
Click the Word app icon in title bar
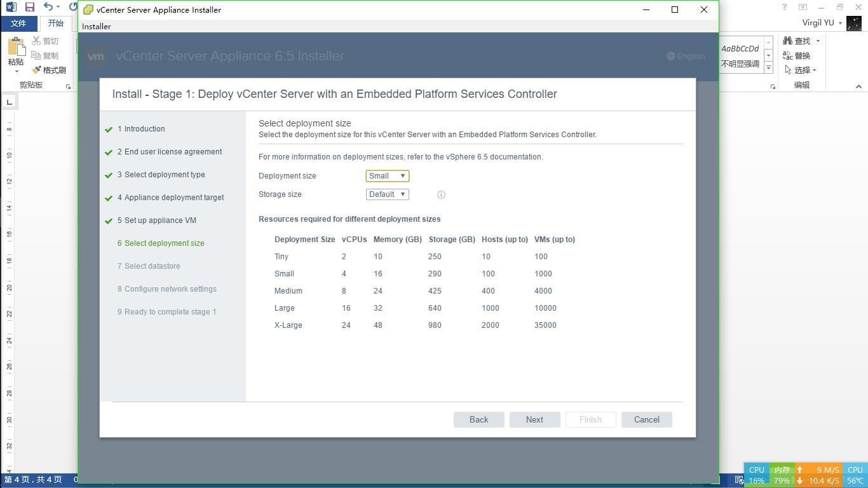tap(11, 8)
